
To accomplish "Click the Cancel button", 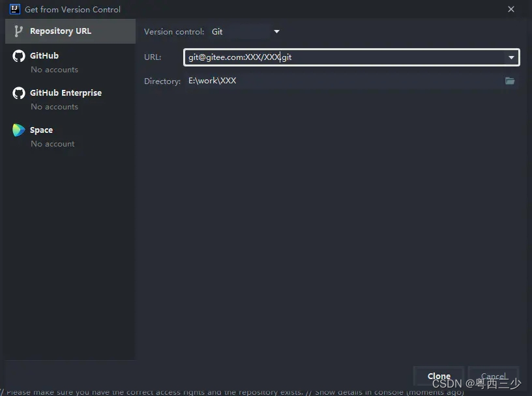I will [493, 376].
